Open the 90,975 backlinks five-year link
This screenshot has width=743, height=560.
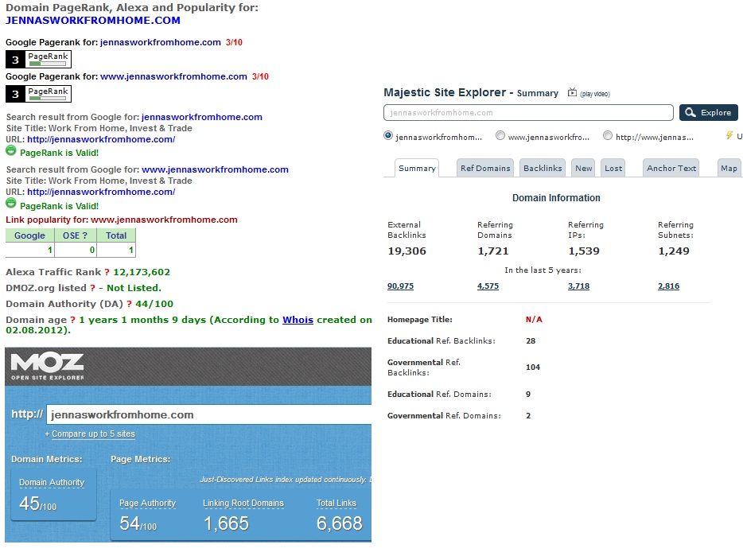(x=400, y=286)
